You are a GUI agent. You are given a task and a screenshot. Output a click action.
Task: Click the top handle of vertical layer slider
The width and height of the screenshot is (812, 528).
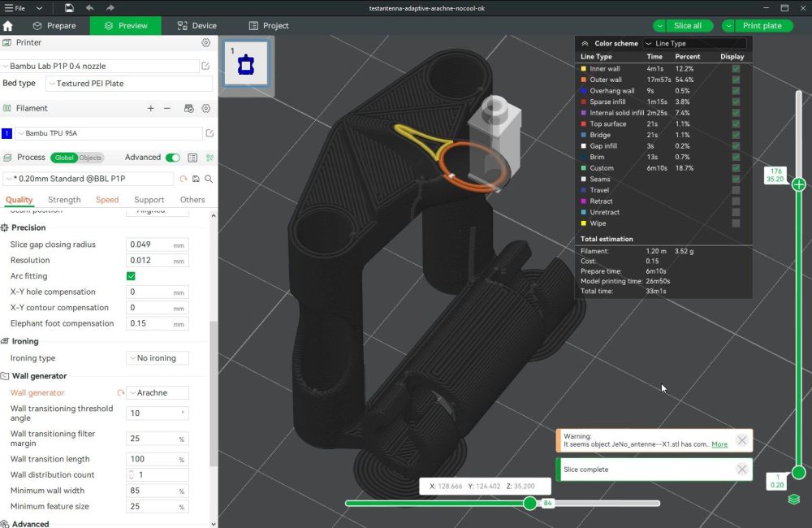click(798, 184)
